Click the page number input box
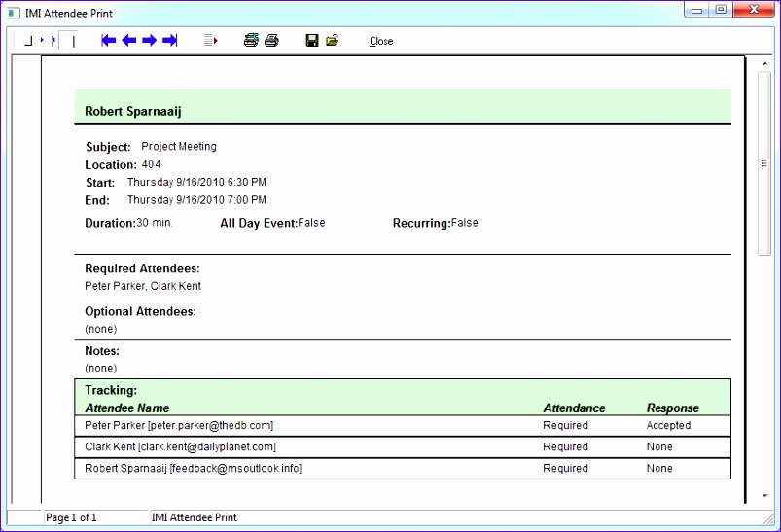Viewport: 781px width, 532px height. click(x=68, y=41)
